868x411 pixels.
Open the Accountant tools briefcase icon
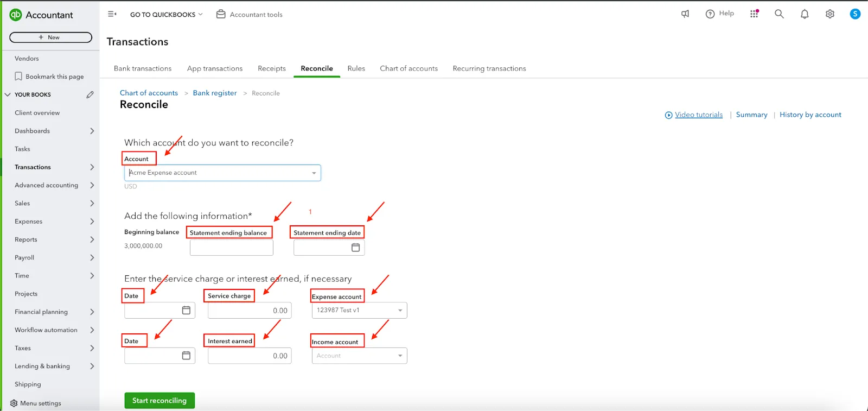pyautogui.click(x=221, y=14)
